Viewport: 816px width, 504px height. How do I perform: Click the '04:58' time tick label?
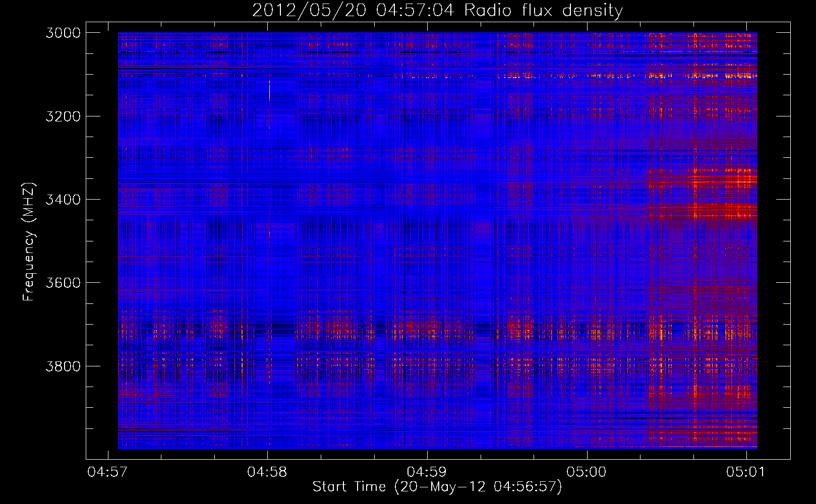tap(267, 472)
